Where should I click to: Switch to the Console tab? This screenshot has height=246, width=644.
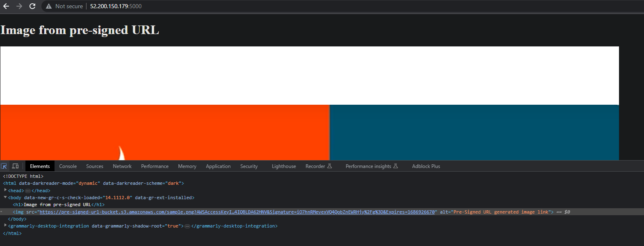coord(68,166)
